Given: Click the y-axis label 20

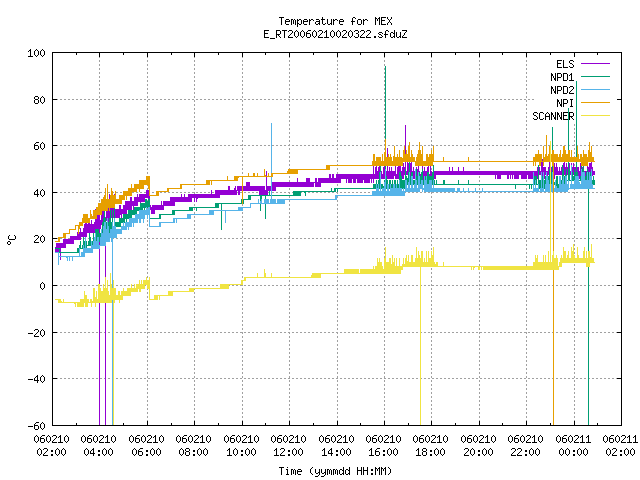Looking at the screenshot, I should pos(39,239).
